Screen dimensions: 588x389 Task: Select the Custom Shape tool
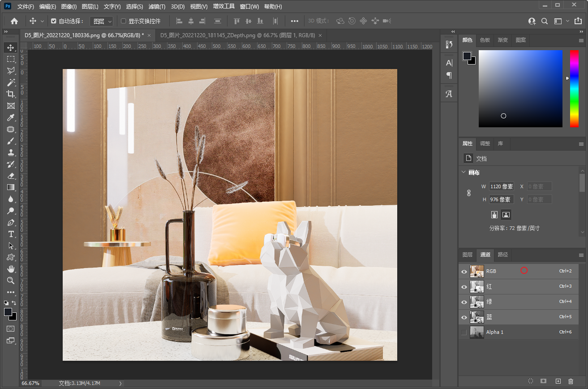point(11,257)
